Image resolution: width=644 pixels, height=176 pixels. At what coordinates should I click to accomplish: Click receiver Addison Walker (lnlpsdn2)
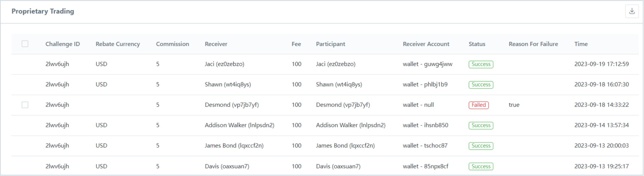(x=239, y=125)
